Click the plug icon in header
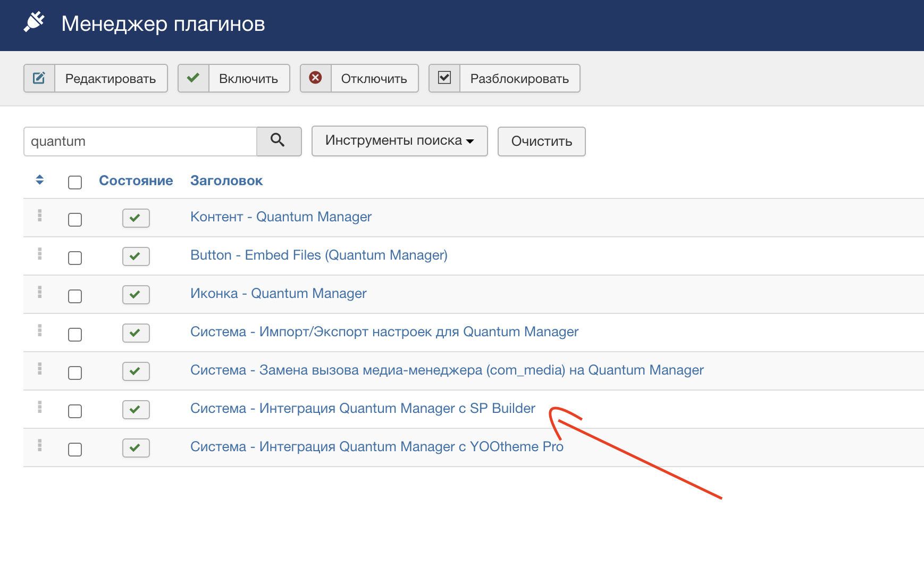The image size is (924, 564). tap(35, 23)
